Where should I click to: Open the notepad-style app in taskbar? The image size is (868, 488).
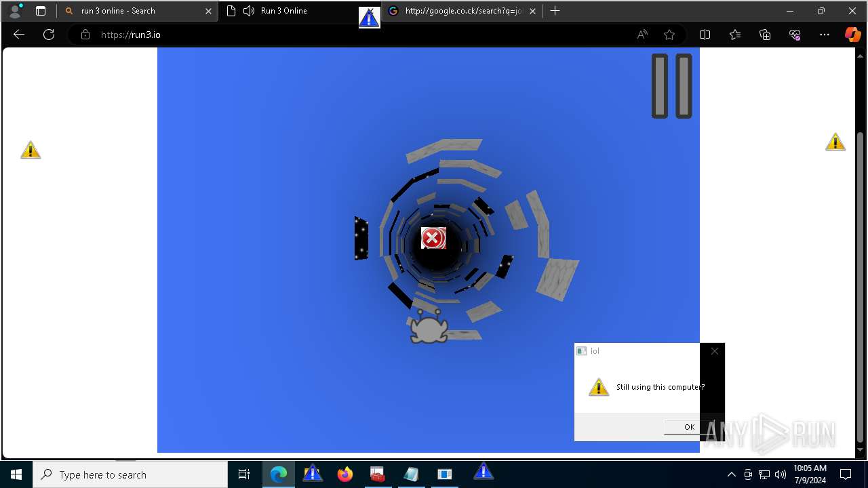tap(411, 474)
